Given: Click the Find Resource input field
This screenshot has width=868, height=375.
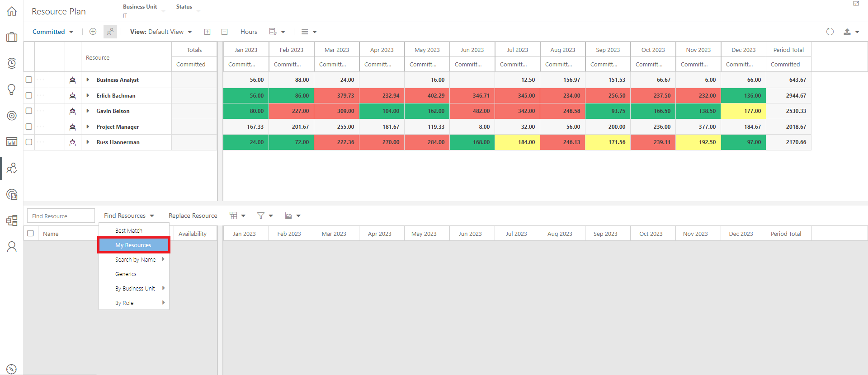Looking at the screenshot, I should tap(61, 216).
